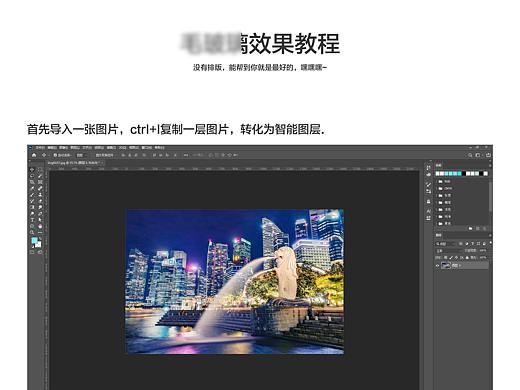Select the Spot Healing Brush tool
Screen dimensions: 520x390
(x=40, y=188)
